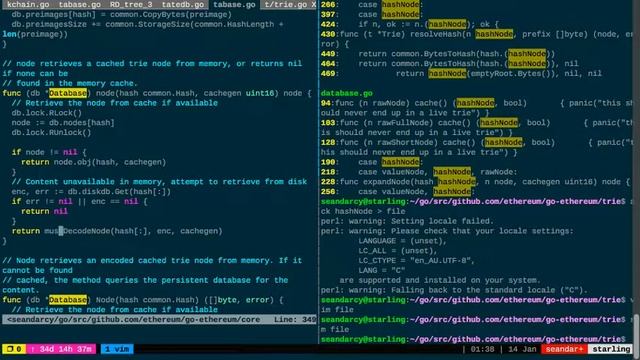This screenshot has width=640, height=360.
Task: Click the pink uptime 34d 14h 37m segment
Action: click(x=61, y=349)
